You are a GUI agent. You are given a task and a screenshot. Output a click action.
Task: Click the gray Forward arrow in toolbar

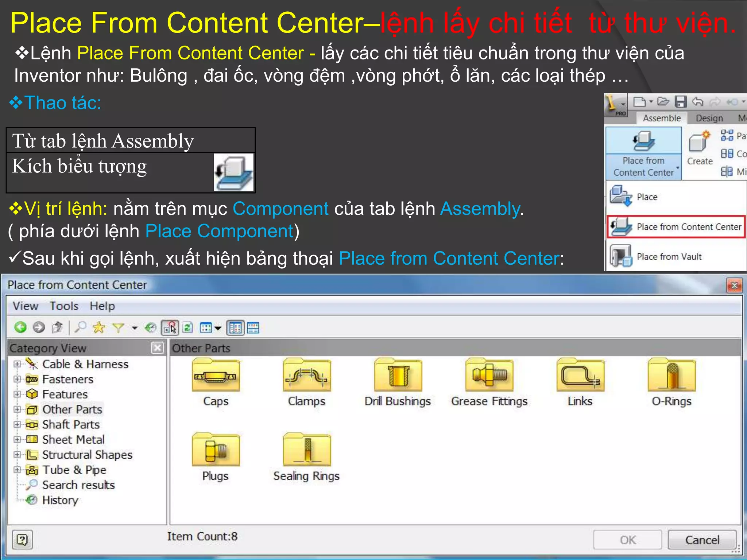[39, 327]
